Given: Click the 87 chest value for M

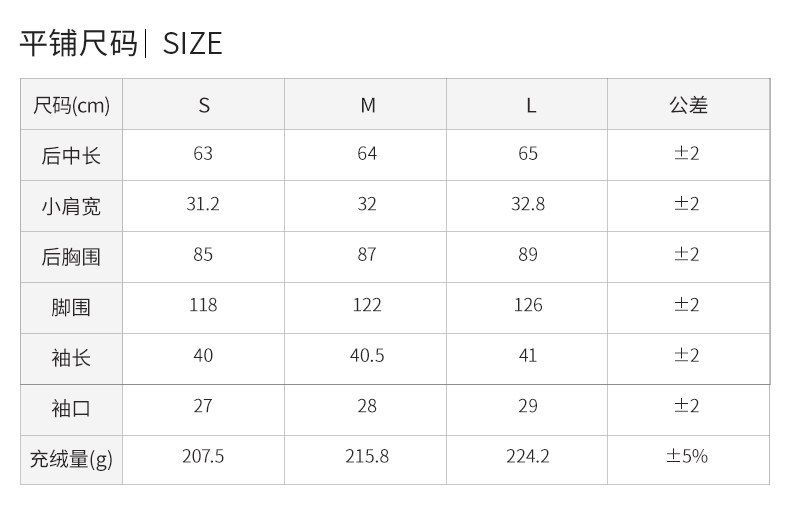Looking at the screenshot, I should 365,257.
